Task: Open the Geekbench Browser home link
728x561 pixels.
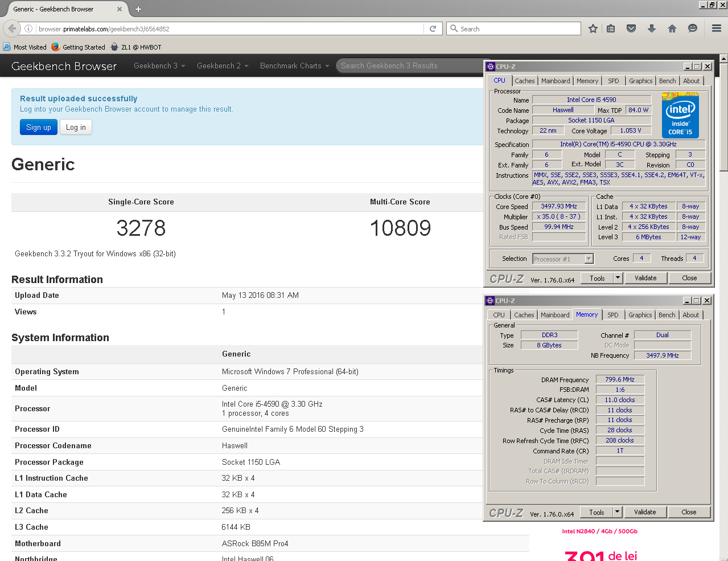Action: [64, 66]
